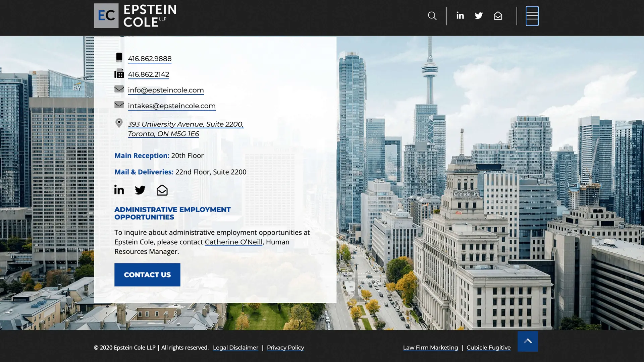The height and width of the screenshot is (362, 644).
Task: Click the location pin icon beside the address
Action: [119, 123]
